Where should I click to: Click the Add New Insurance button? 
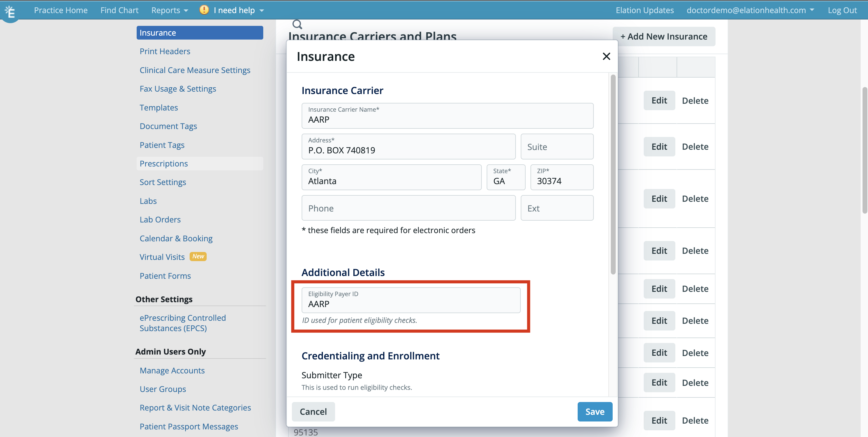664,37
